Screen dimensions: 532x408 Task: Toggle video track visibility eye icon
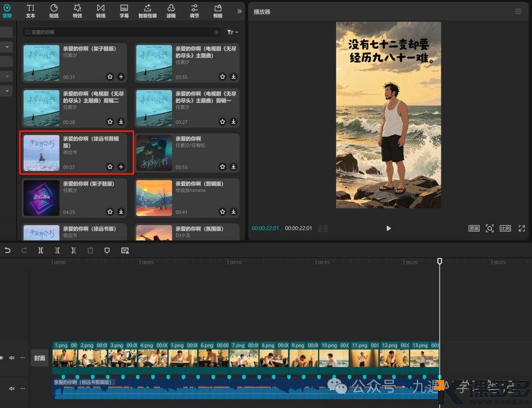1,358
